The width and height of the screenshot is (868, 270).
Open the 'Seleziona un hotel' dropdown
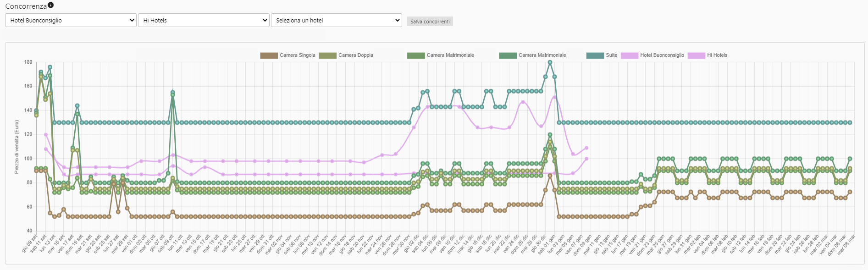point(337,20)
